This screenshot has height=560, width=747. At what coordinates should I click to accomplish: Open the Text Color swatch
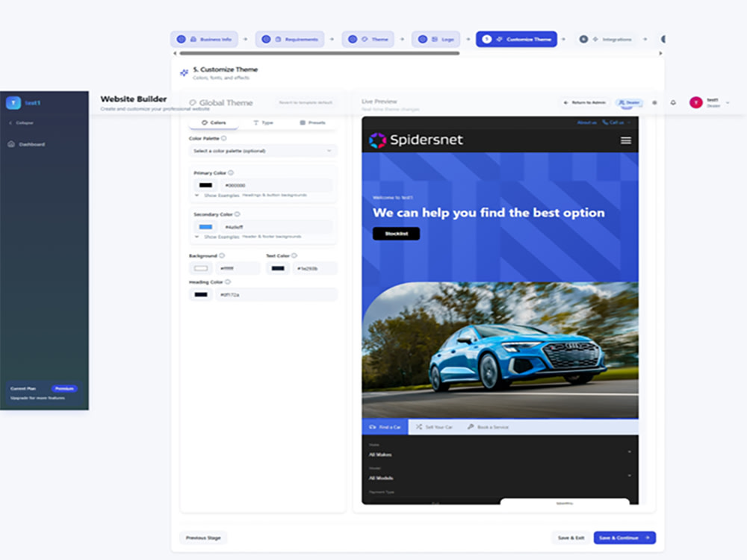[x=278, y=269]
